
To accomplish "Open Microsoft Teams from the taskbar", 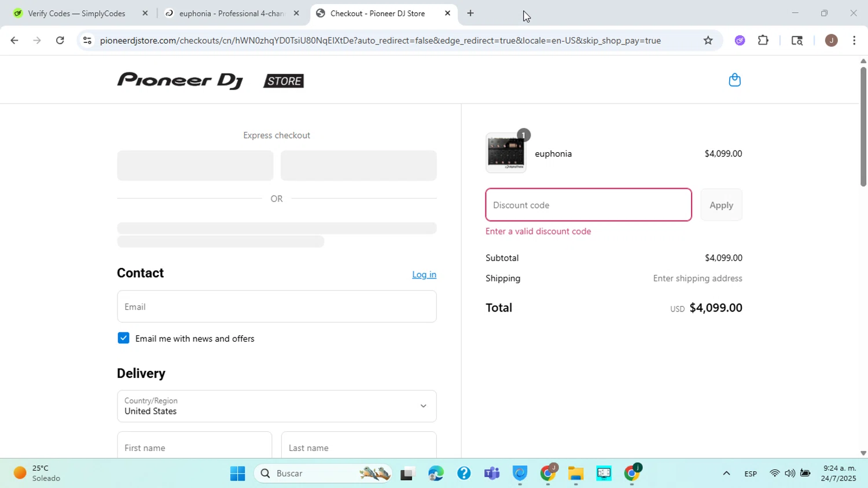I will (492, 474).
